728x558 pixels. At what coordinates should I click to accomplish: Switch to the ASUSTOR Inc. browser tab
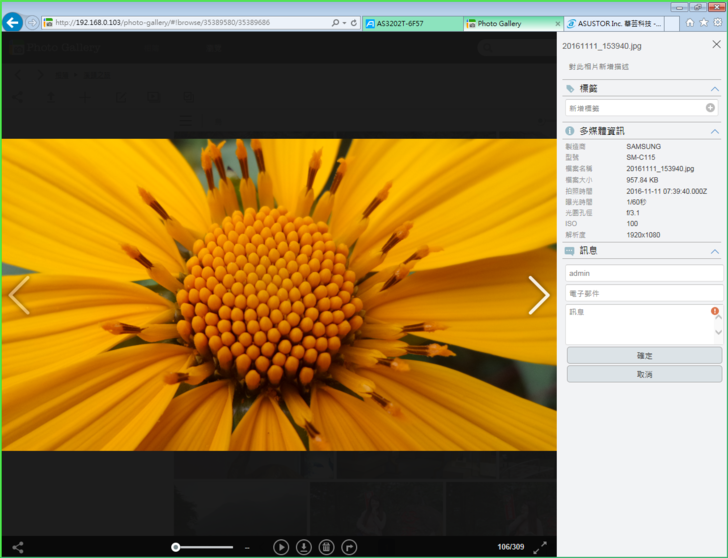[613, 23]
